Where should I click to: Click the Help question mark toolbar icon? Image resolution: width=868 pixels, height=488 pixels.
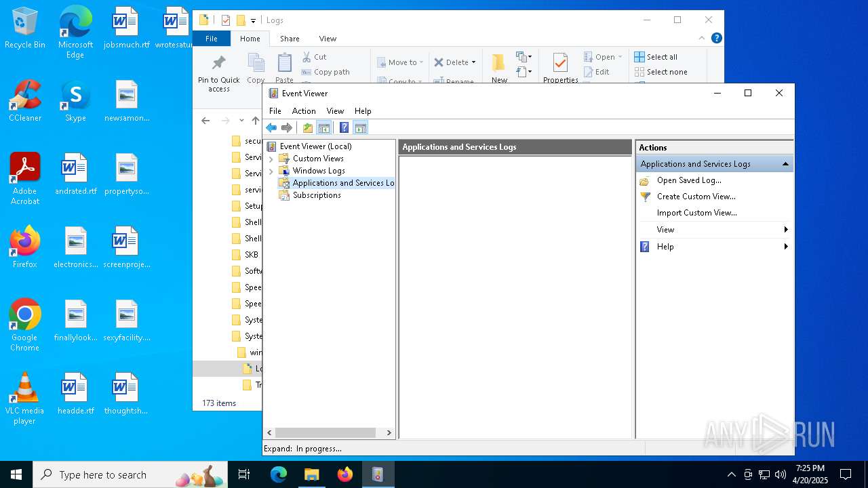coord(344,127)
